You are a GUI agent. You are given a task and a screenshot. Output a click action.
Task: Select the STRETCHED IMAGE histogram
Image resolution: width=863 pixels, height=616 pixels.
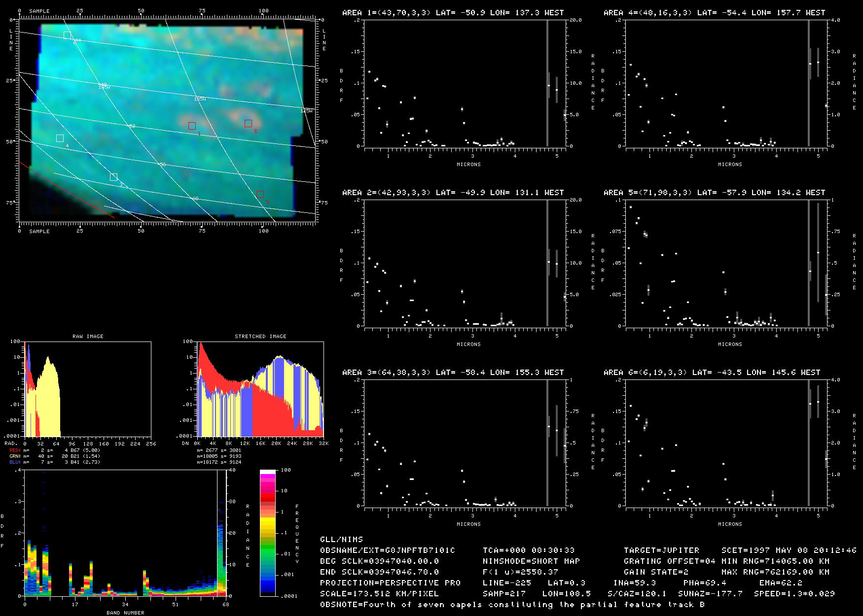pos(260,388)
